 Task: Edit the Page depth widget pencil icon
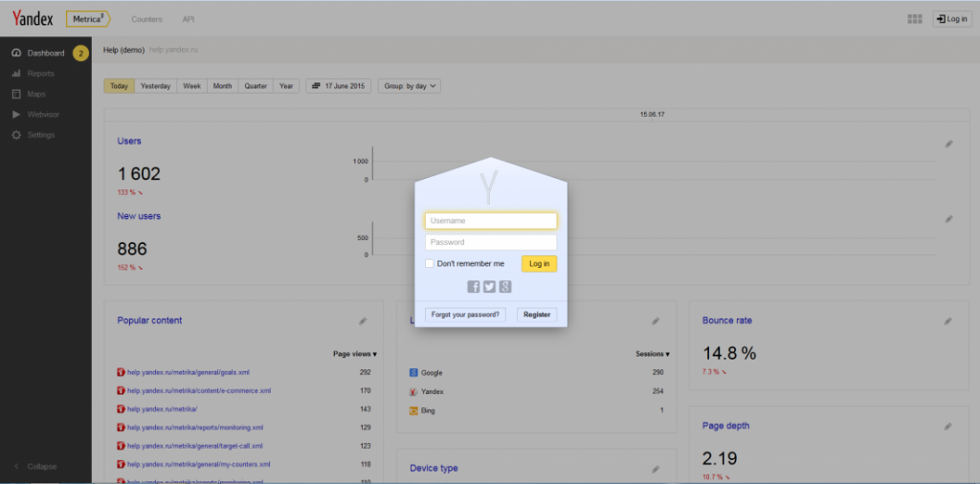point(948,427)
